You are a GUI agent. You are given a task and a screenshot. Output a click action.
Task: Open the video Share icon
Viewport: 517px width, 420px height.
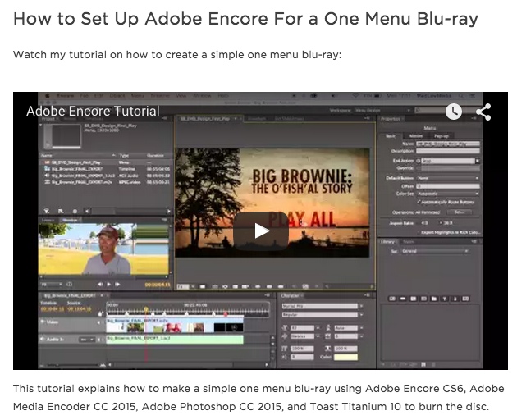(483, 112)
